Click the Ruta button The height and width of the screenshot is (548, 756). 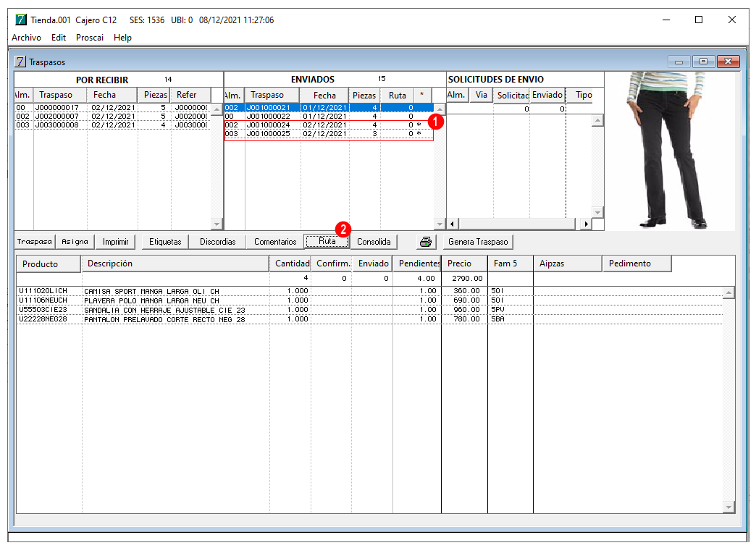point(327,242)
